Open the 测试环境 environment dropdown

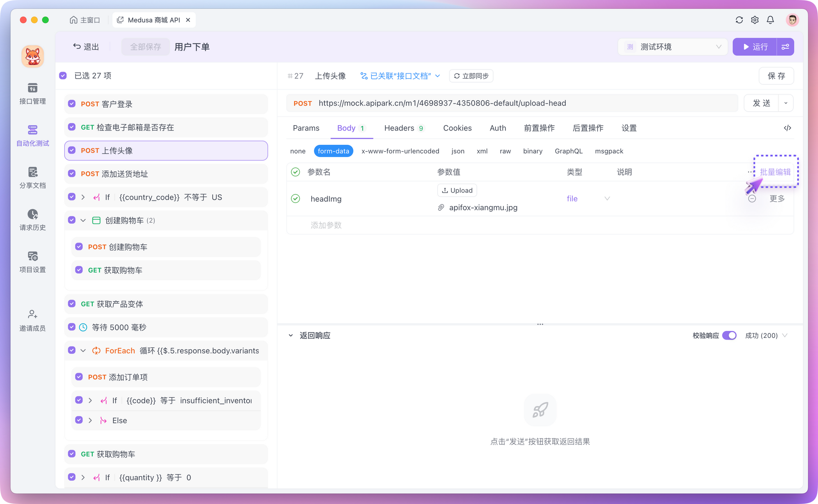[x=673, y=47]
